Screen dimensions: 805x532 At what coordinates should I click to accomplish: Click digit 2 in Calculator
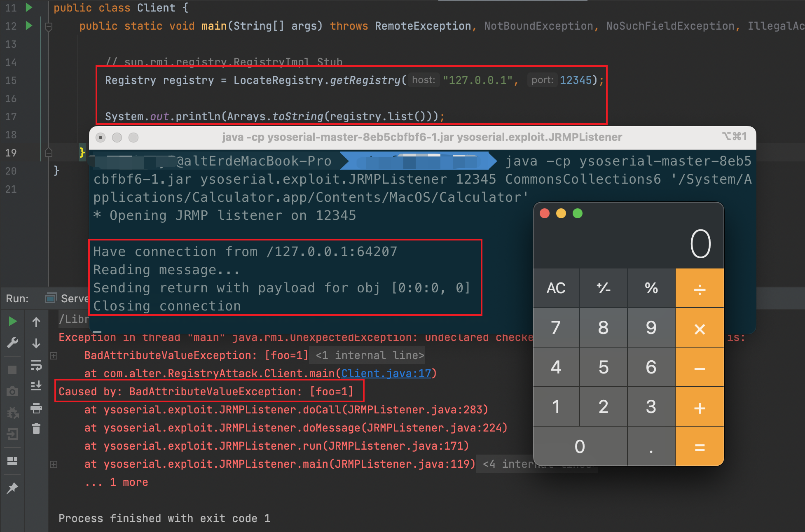[604, 407]
